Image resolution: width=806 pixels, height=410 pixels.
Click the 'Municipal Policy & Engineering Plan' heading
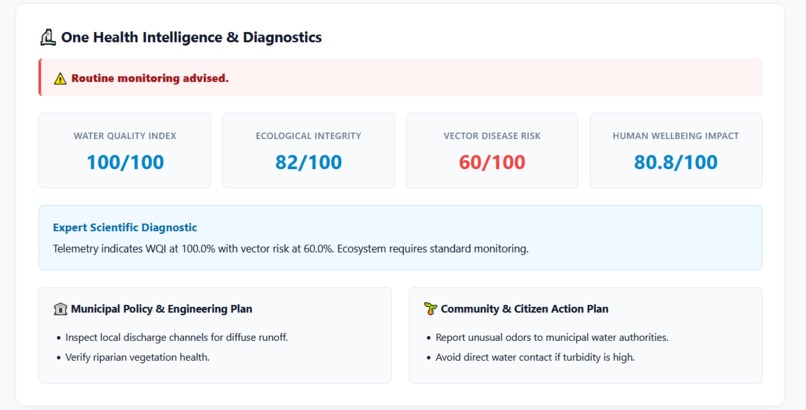point(161,309)
